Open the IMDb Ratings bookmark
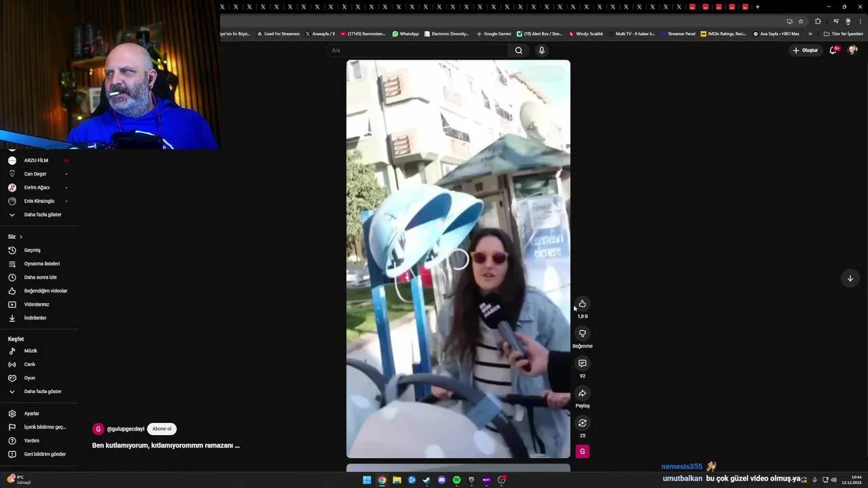The height and width of the screenshot is (488, 868). [723, 34]
